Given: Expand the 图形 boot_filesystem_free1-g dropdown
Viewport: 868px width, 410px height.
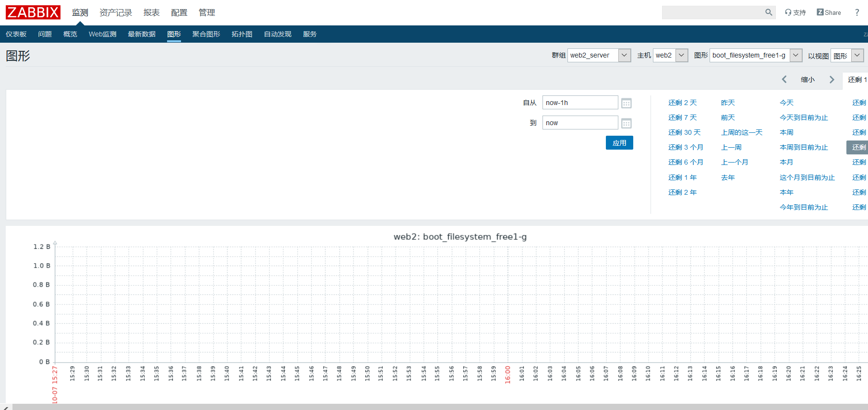Looking at the screenshot, I should (x=756, y=55).
